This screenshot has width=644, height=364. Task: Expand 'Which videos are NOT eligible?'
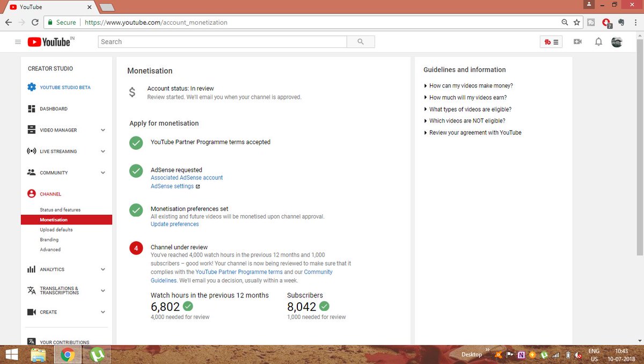pyautogui.click(x=464, y=121)
